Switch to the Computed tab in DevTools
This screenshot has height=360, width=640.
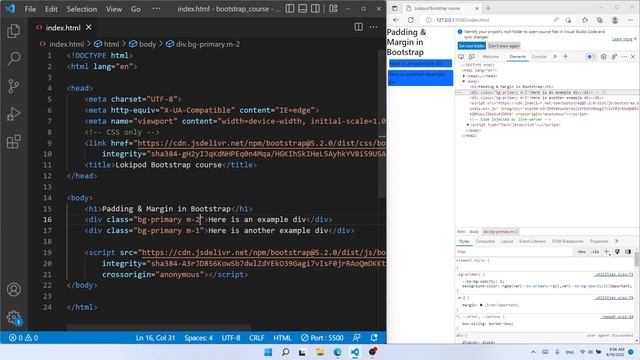pyautogui.click(x=485, y=241)
